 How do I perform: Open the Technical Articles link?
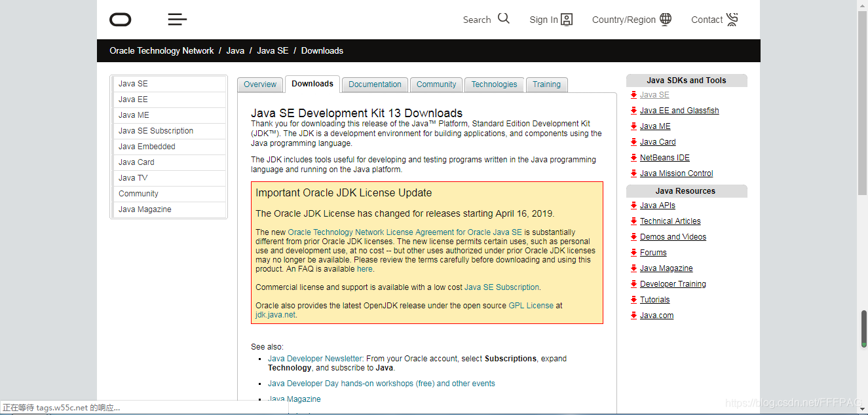pos(670,221)
